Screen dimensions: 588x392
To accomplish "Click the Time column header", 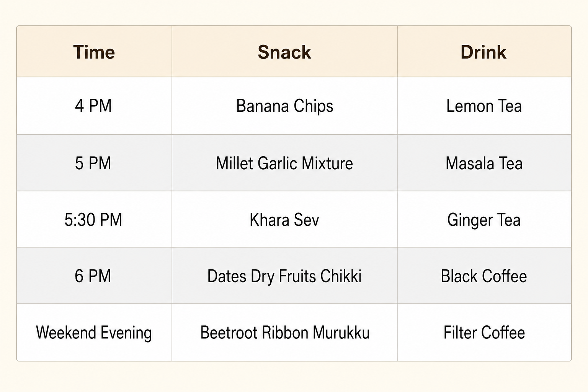I will tap(94, 52).
